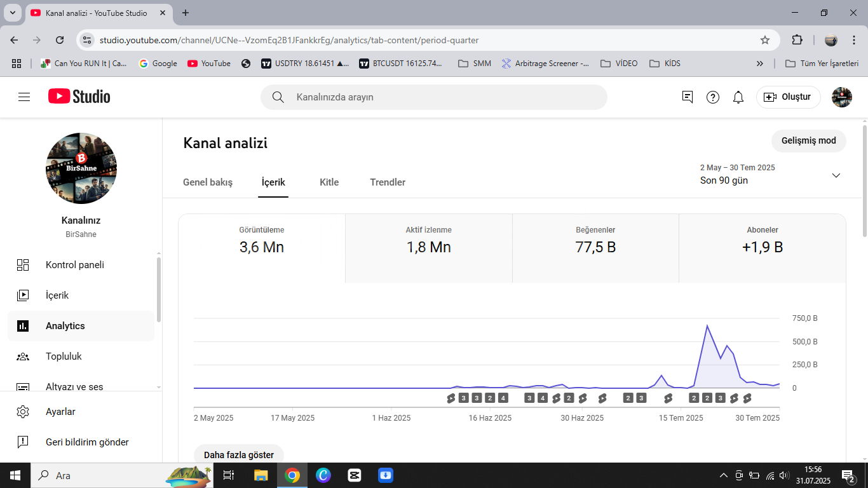Click the browser address bar URL
This screenshot has height=488, width=868.
coord(289,40)
